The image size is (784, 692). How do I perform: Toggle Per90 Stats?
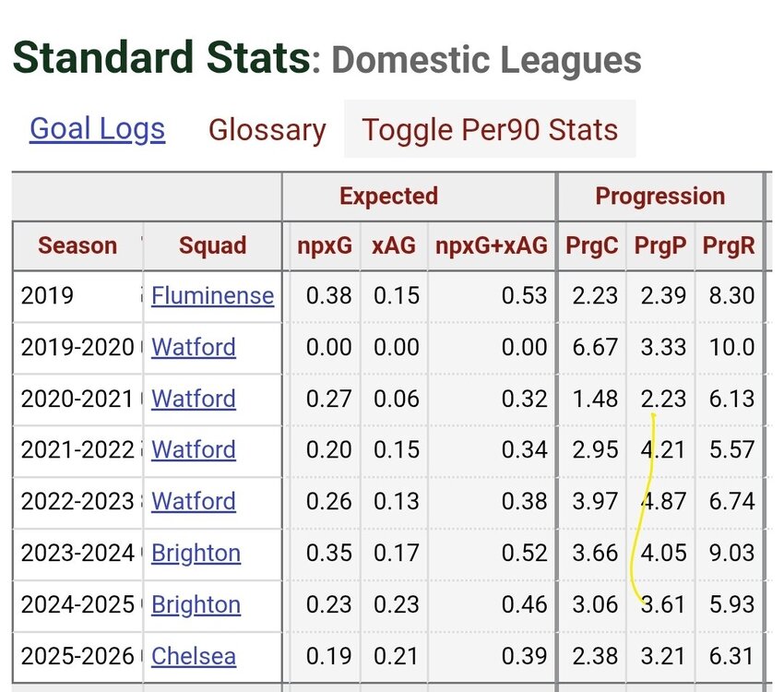pos(490,129)
